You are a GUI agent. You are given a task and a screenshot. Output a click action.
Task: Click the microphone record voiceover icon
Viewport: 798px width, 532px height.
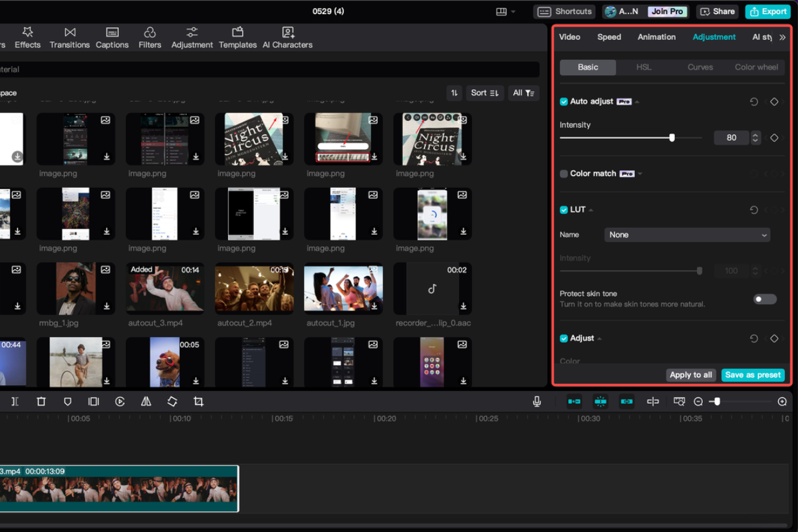537,402
